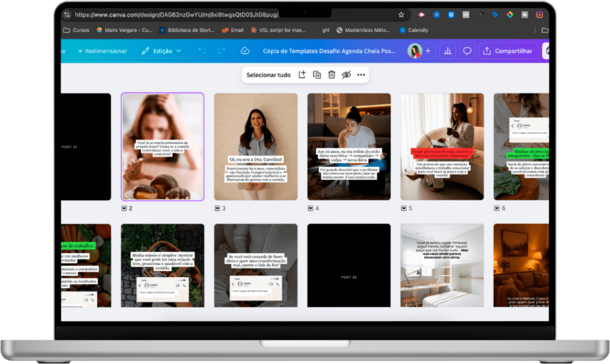This screenshot has height=364, width=610.
Task: Open the Calendly bookmark
Action: tap(413, 30)
